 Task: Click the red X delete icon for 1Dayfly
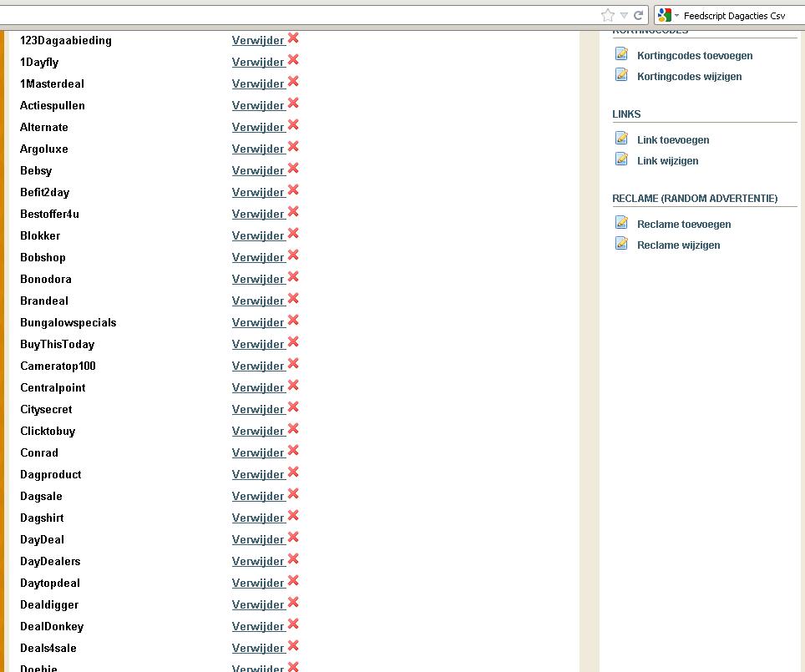293,59
